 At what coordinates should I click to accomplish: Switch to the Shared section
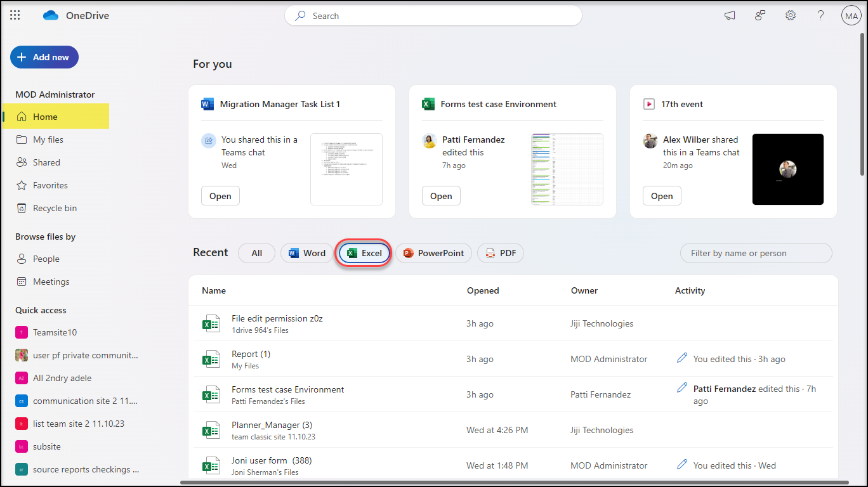(46, 162)
